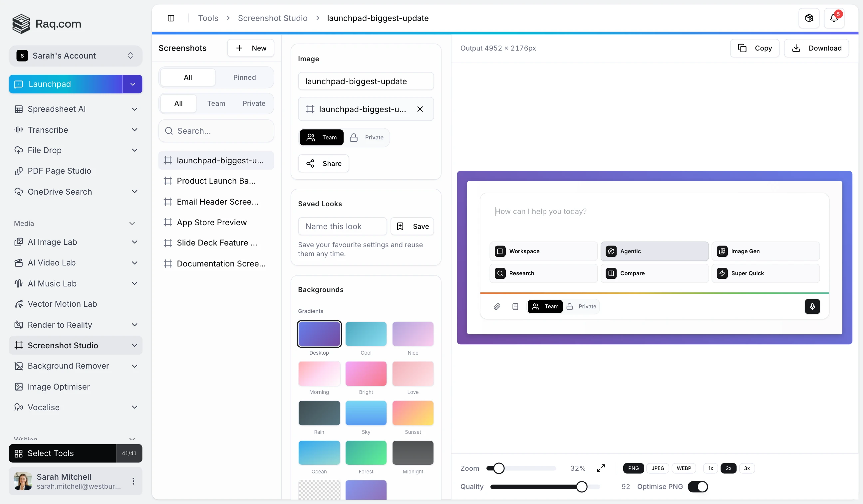Viewport: 863px width, 504px height.
Task: Enable Team visibility for the screenshot
Action: [x=321, y=137]
